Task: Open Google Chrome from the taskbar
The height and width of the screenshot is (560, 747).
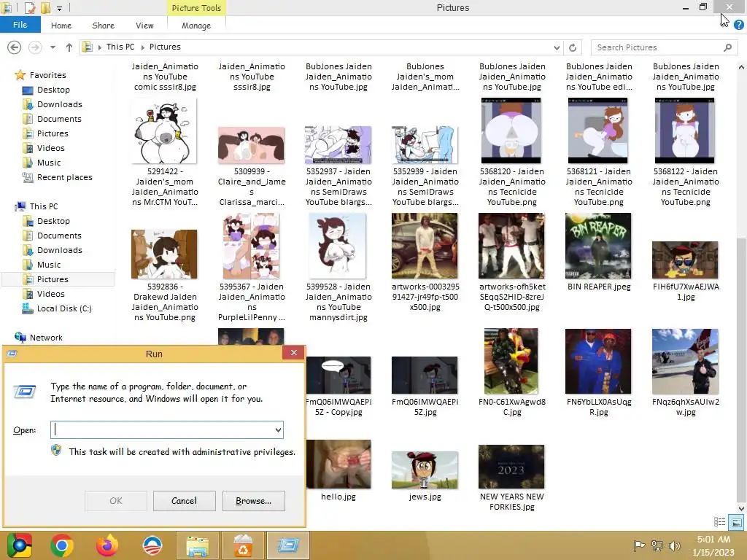Action: coord(61,545)
